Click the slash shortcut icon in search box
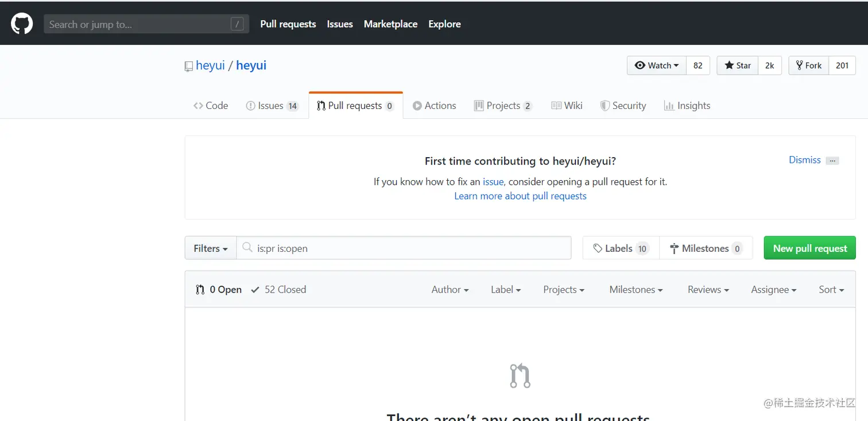868x421 pixels. [237, 24]
